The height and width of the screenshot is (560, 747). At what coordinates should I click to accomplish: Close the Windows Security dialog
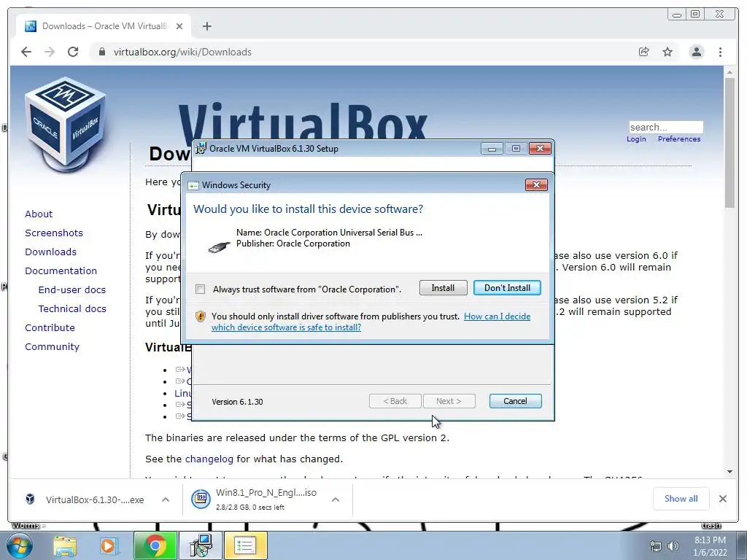coord(536,184)
